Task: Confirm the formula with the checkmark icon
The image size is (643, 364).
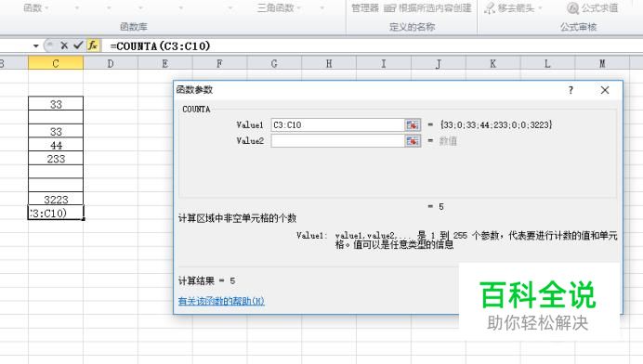Action: point(78,45)
